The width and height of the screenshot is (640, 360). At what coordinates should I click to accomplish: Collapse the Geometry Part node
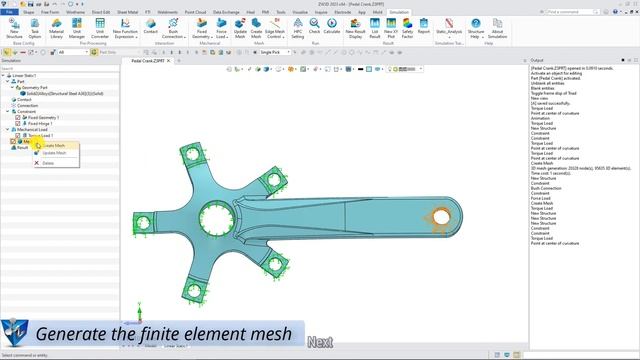point(12,87)
